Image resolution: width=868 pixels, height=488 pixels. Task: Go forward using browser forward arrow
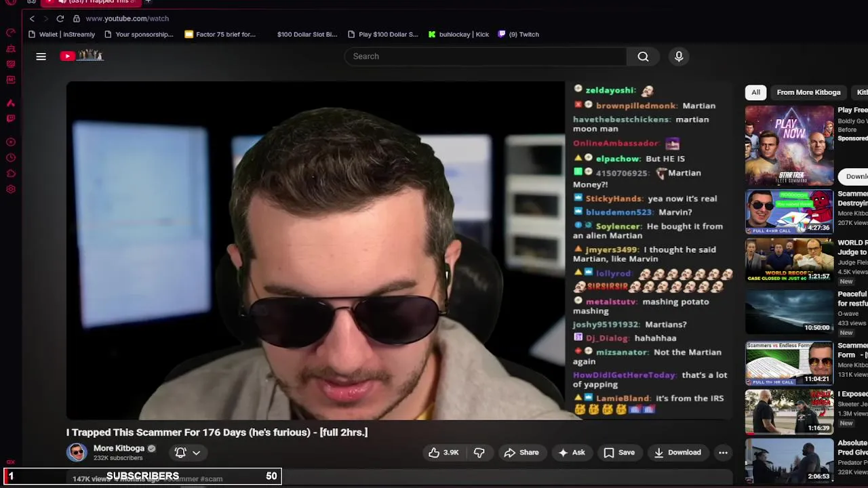point(46,18)
